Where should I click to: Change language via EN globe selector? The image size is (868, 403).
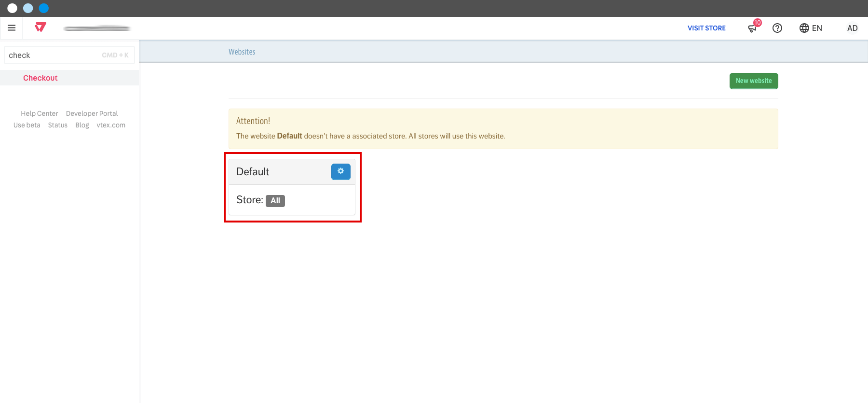click(x=811, y=28)
